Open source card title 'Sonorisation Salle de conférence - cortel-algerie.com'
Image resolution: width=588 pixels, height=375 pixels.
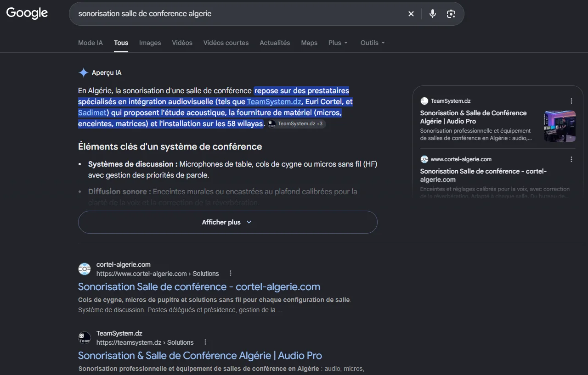click(483, 175)
